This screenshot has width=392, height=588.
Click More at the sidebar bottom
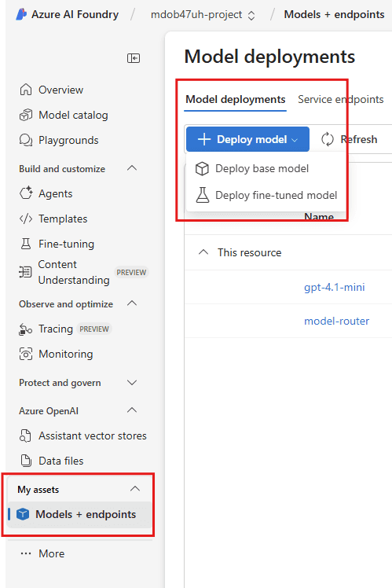tap(51, 554)
